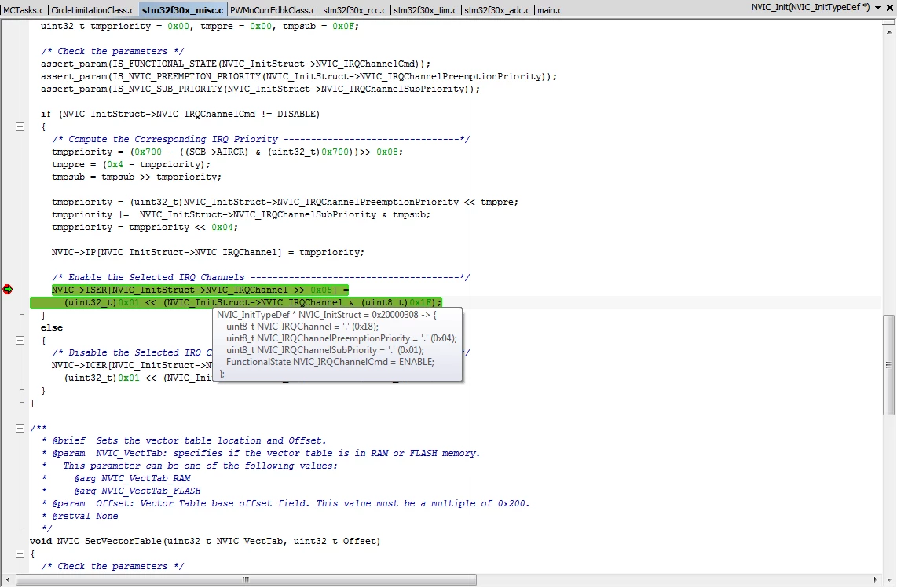The image size is (897, 588).
Task: Open the stm32f30x_tim.c tab
Action: pyautogui.click(x=426, y=10)
